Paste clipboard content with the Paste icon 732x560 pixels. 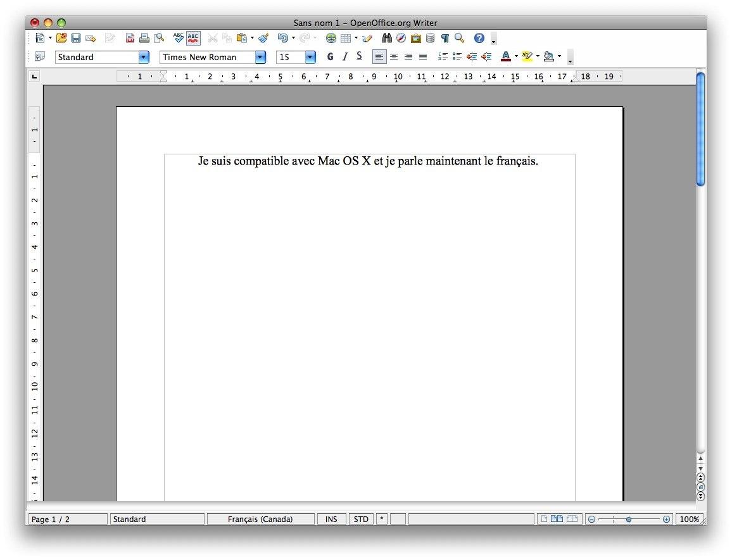tap(242, 38)
